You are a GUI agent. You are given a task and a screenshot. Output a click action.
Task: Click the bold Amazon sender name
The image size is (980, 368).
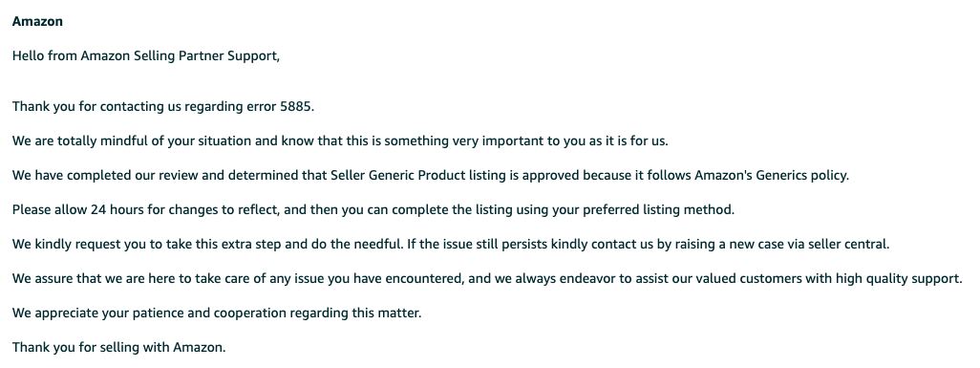(37, 21)
